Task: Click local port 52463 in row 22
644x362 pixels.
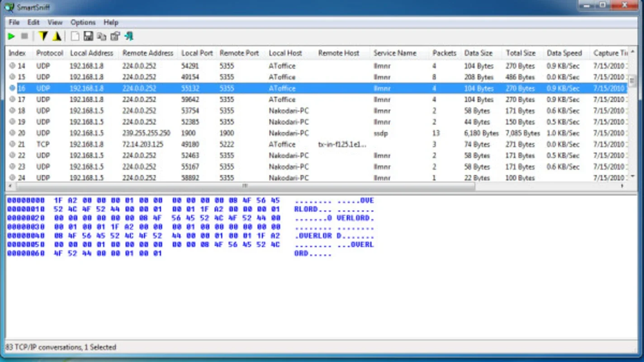Action: 190,156
